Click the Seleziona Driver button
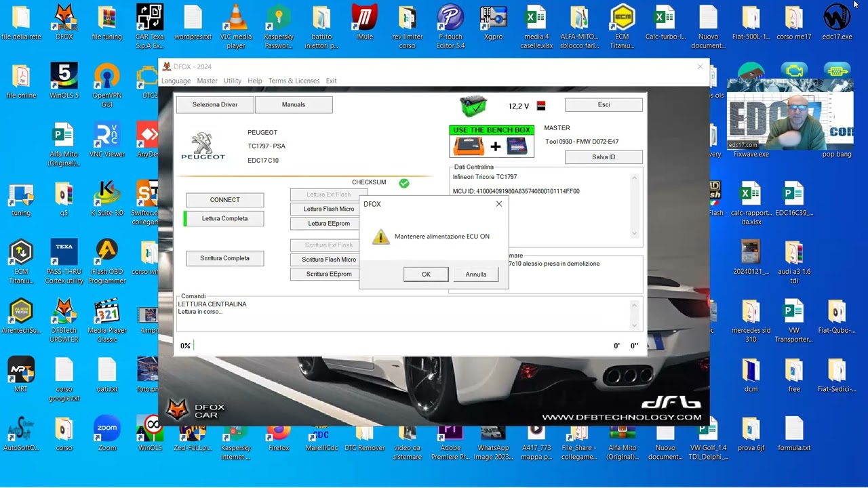The height and width of the screenshot is (488, 868). tap(215, 104)
